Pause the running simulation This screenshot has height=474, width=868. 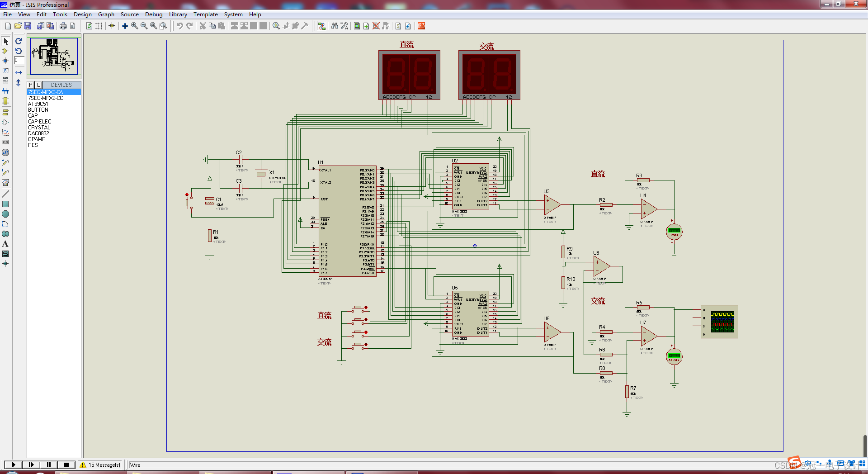48,465
